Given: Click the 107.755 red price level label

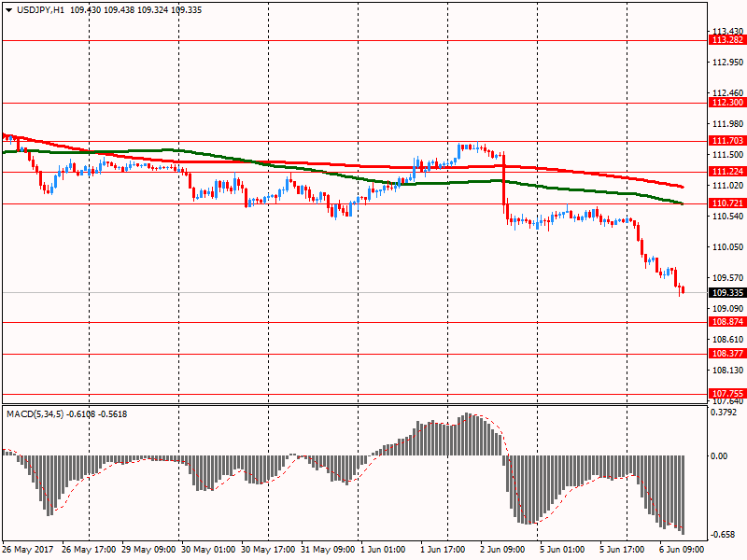Looking at the screenshot, I should [x=727, y=393].
